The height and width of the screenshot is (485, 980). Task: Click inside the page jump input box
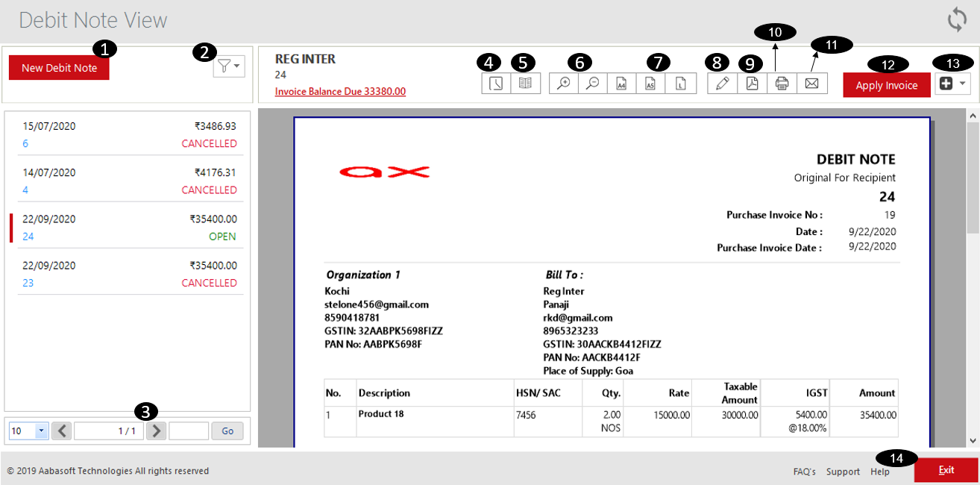click(189, 431)
